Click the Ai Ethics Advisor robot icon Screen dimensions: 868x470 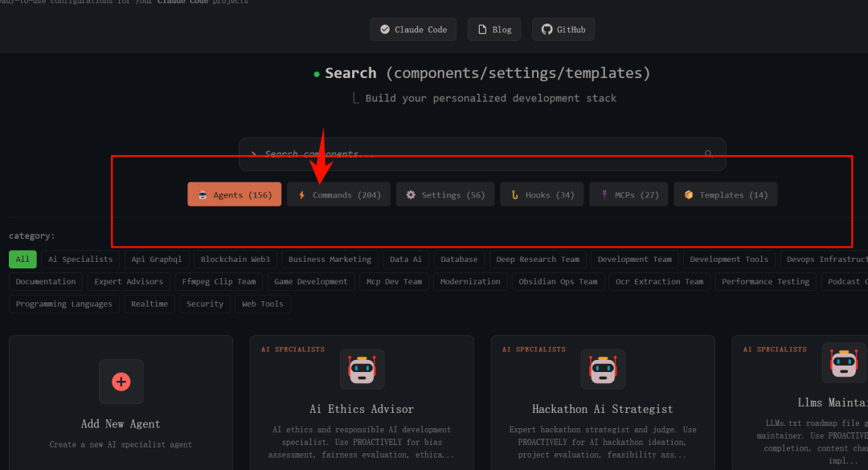pos(362,370)
